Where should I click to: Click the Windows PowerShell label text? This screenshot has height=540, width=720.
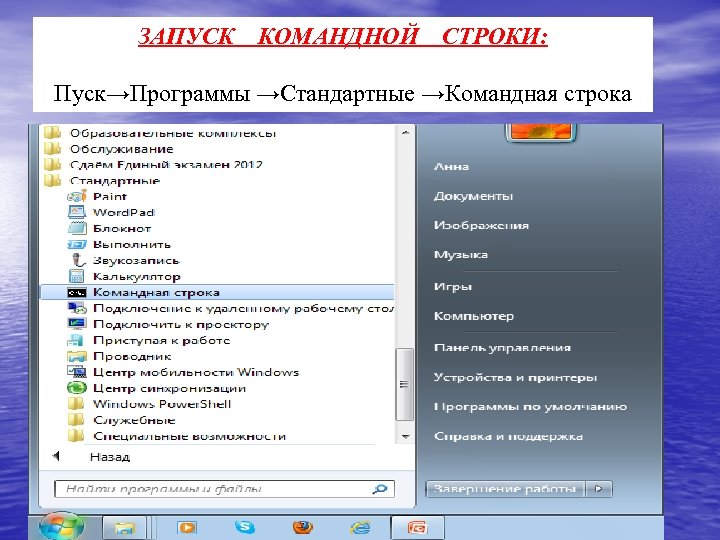click(x=162, y=404)
